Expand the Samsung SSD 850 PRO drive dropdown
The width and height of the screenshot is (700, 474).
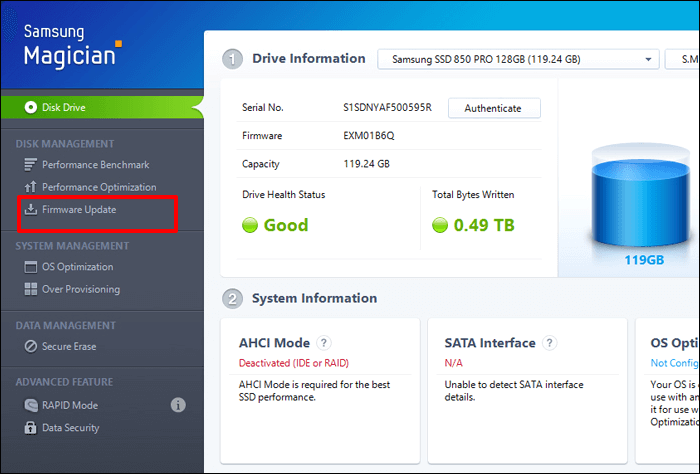[x=518, y=59]
